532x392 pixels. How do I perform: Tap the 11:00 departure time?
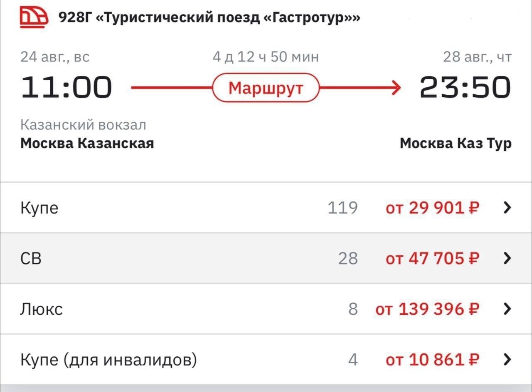tap(66, 88)
